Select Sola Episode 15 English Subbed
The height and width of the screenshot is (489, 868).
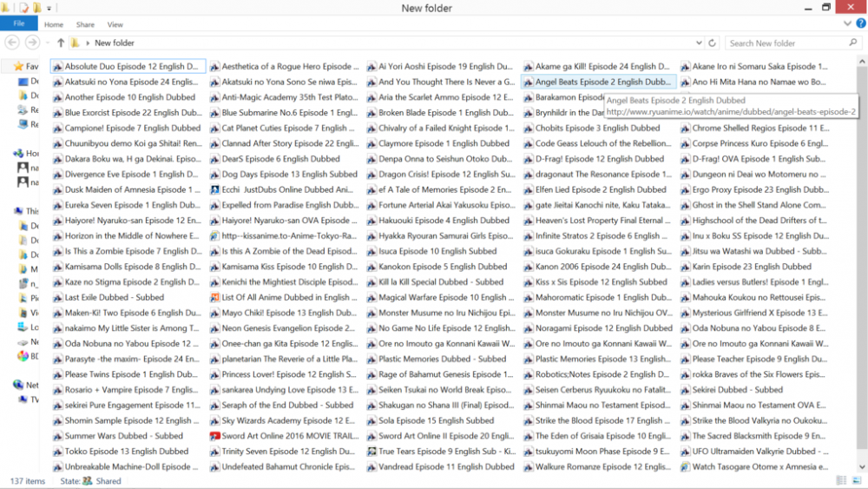[437, 421]
